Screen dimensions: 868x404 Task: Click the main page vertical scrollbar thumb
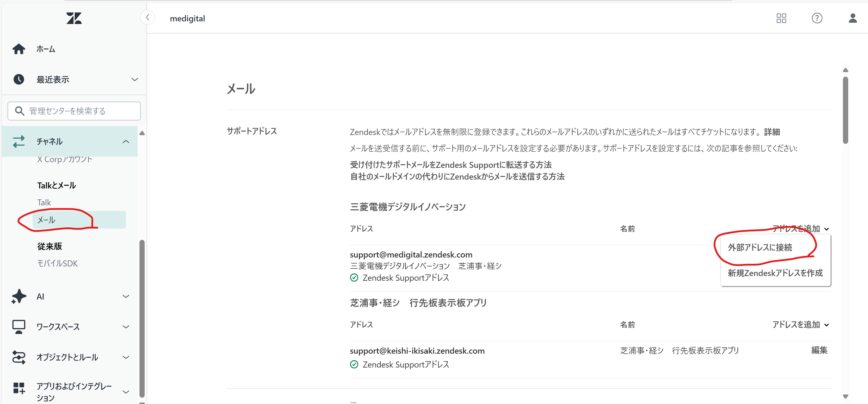point(845,110)
